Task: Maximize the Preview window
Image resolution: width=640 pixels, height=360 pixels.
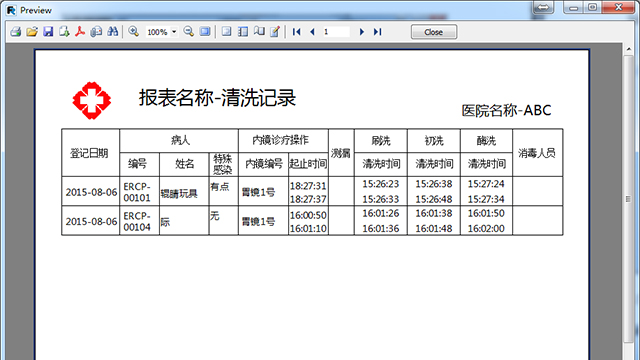Action: (593, 7)
